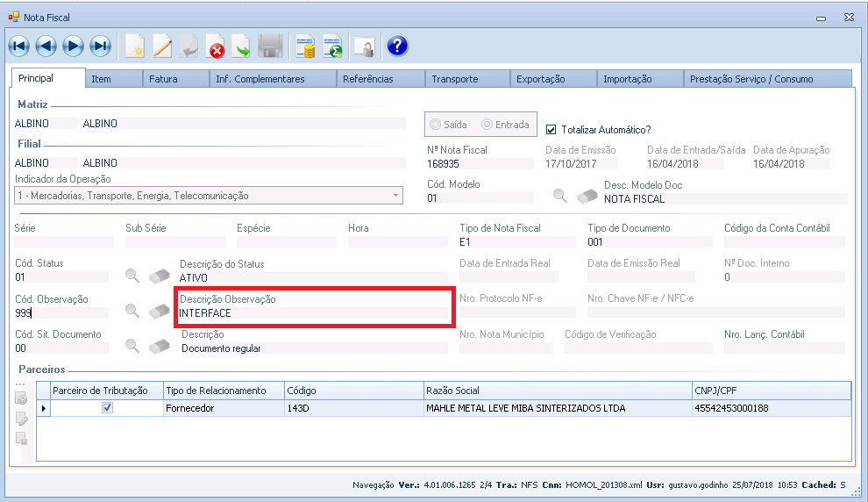Jump to the last record
This screenshot has width=868, height=502.
[101, 47]
